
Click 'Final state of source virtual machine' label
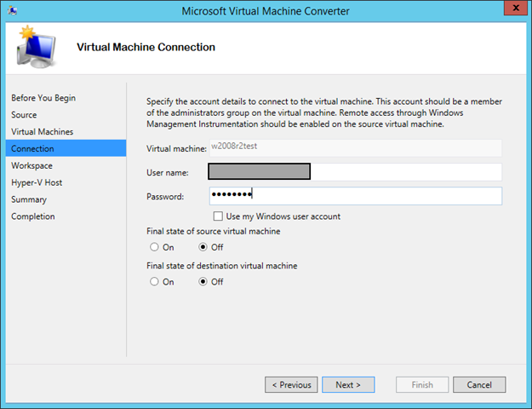[x=214, y=231]
